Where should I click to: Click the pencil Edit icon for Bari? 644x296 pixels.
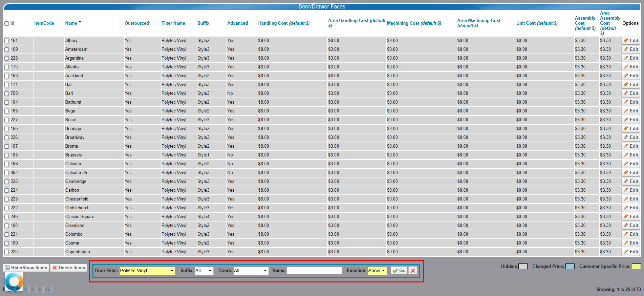coord(626,93)
